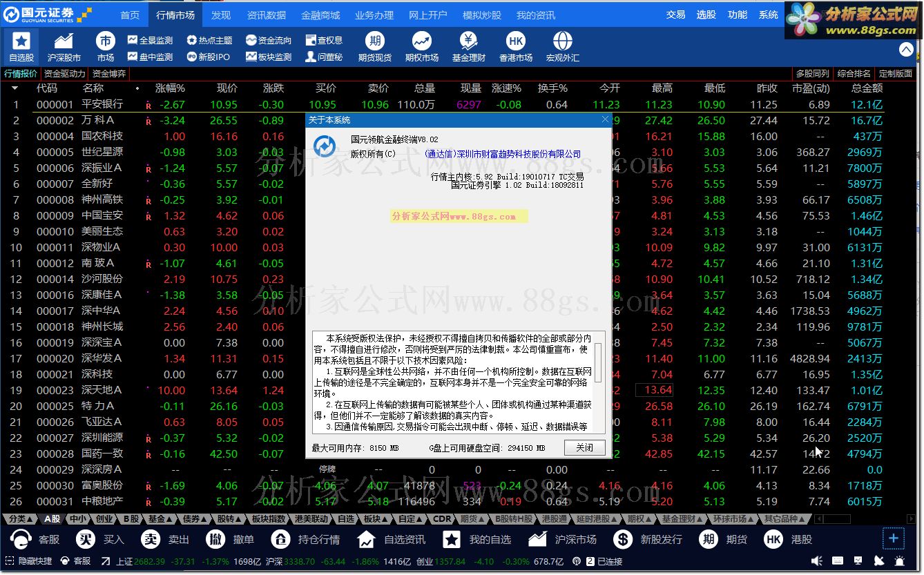Select the A股 tab
Screen dimensions: 924x575
point(52,519)
